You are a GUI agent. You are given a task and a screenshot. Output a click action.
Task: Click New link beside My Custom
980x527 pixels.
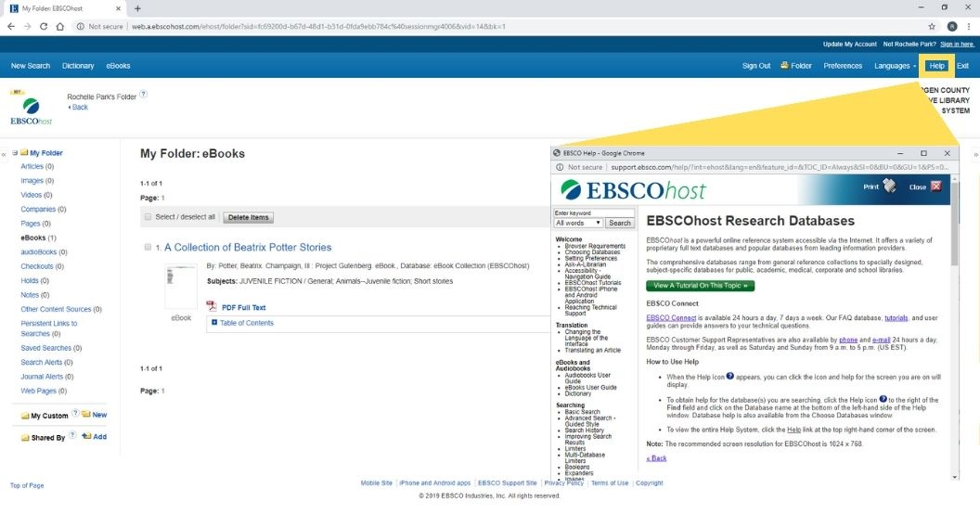coord(99,415)
